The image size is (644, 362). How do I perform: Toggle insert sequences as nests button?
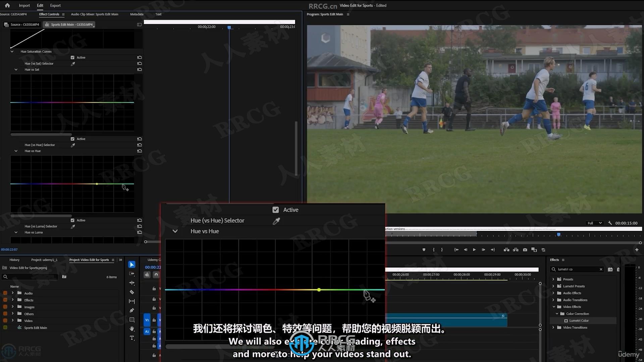147,275
